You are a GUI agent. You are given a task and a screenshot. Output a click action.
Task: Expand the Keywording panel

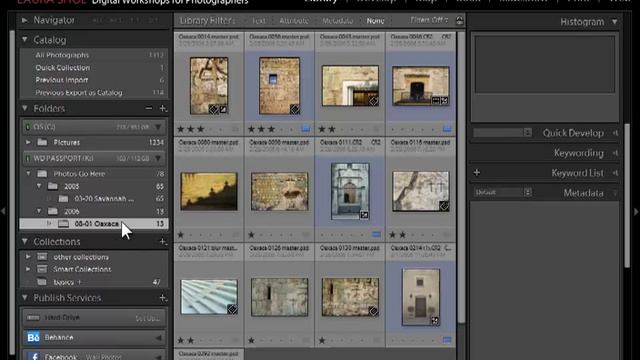(x=615, y=153)
